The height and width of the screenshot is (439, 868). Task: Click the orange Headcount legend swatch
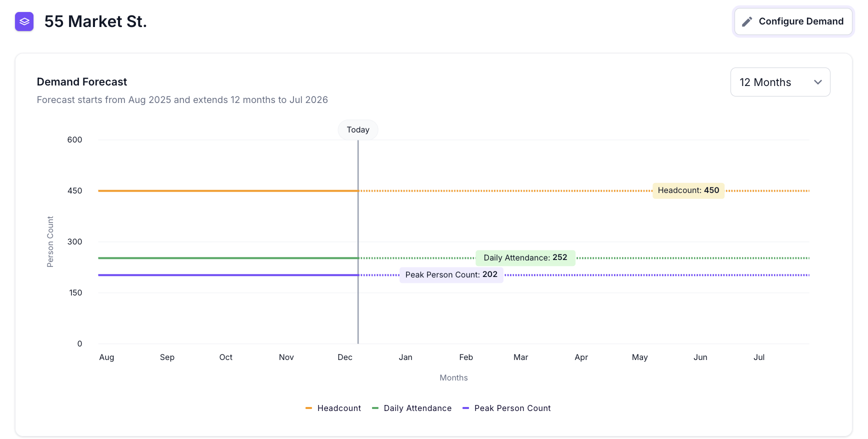(x=309, y=408)
